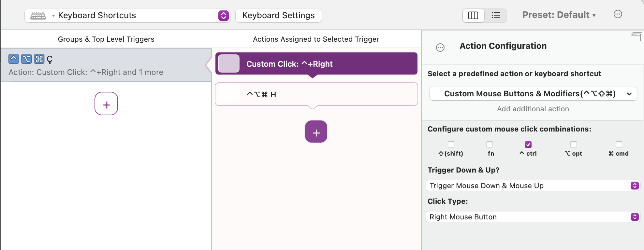Open the ellipsis menu beside Action Configuration
Image resolution: width=644 pixels, height=250 pixels.
(x=440, y=48)
